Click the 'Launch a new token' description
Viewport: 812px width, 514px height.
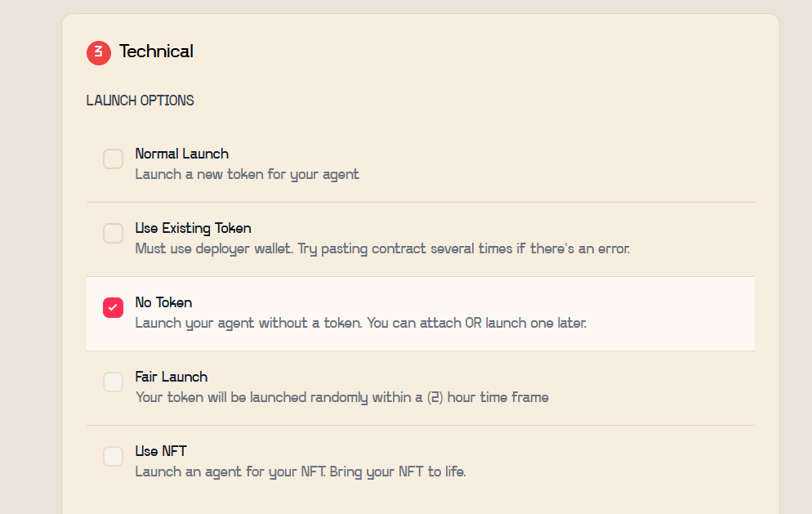coord(247,174)
